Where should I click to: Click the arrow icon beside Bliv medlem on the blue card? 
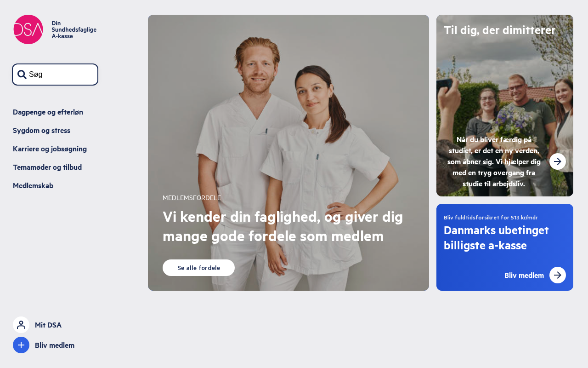point(558,275)
